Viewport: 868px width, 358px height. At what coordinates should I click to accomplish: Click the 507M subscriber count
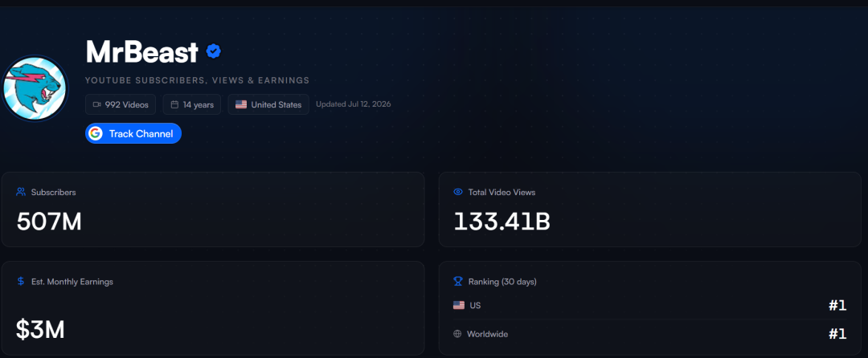point(49,222)
